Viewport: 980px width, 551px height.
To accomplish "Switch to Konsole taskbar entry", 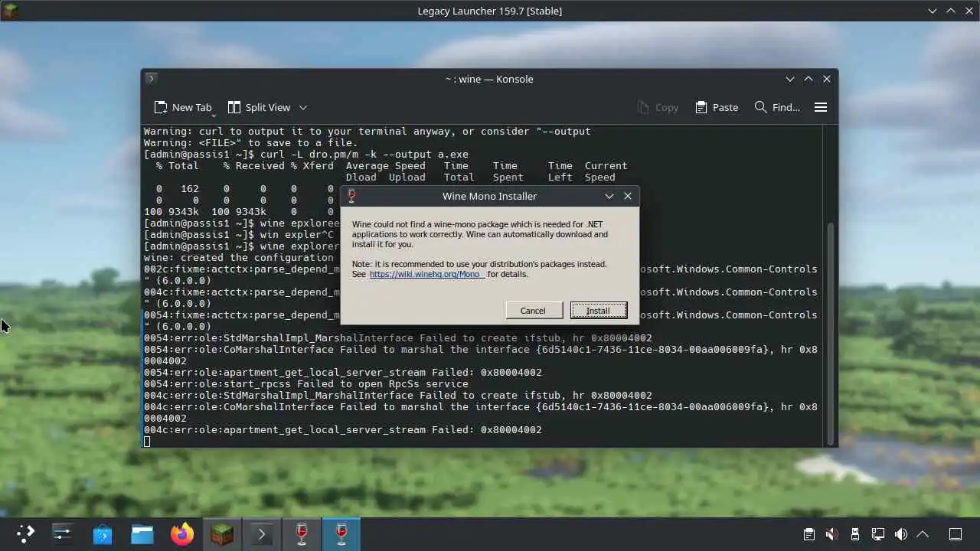I will tap(262, 534).
